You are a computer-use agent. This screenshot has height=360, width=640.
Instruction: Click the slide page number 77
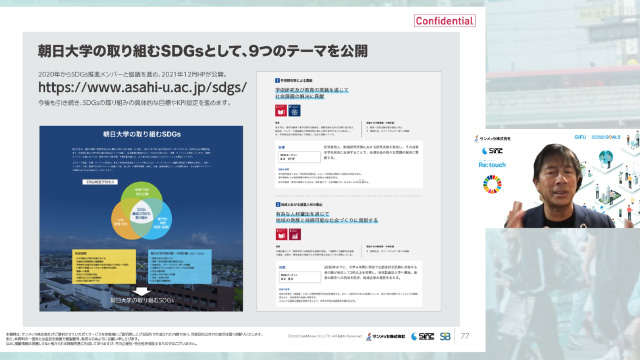464,336
